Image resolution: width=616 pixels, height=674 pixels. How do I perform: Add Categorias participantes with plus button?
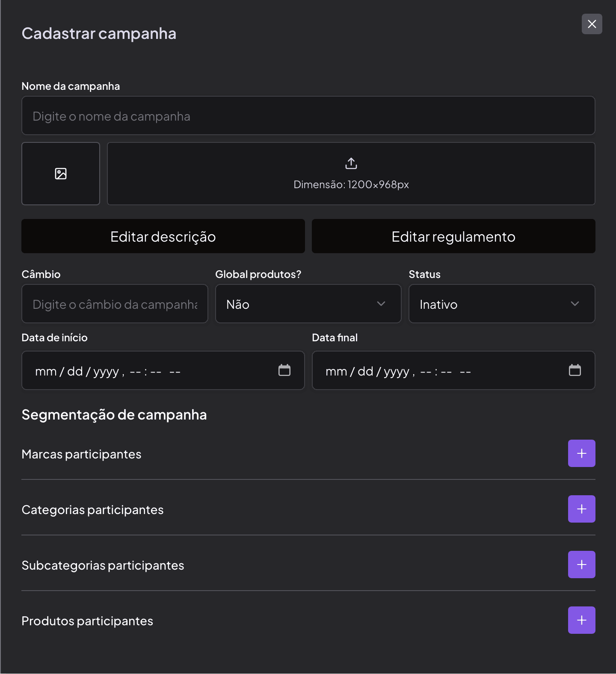point(581,509)
